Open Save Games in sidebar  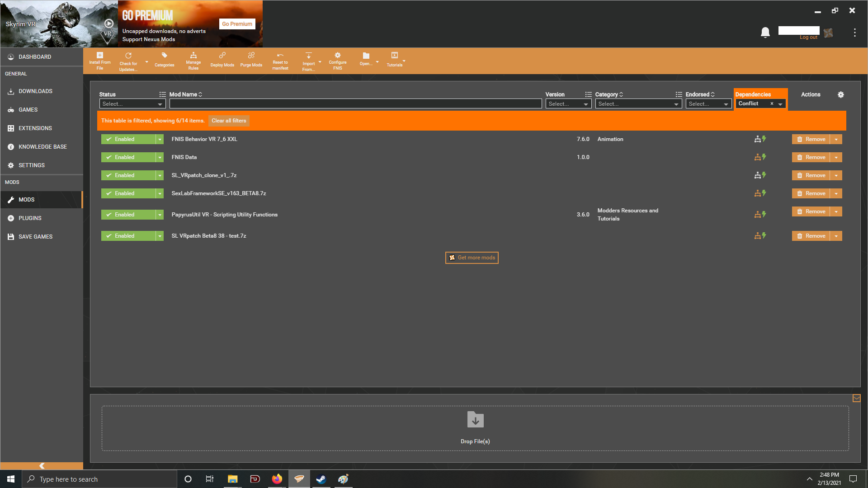click(x=42, y=237)
